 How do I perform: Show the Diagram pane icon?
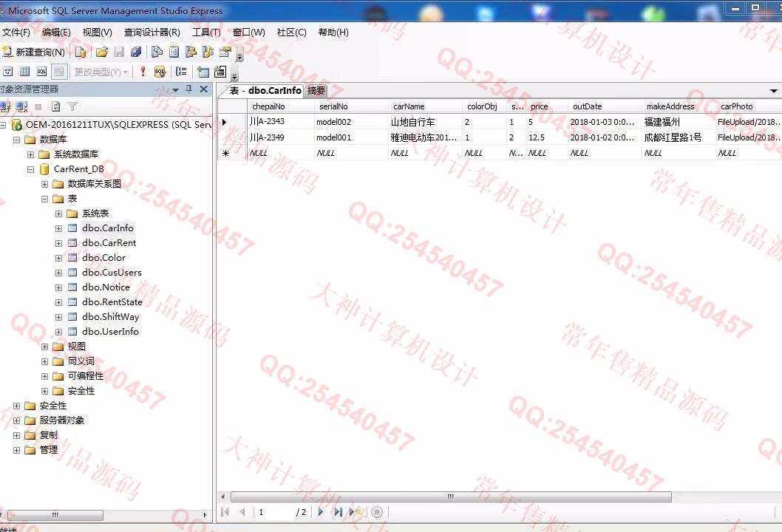pos(8,72)
